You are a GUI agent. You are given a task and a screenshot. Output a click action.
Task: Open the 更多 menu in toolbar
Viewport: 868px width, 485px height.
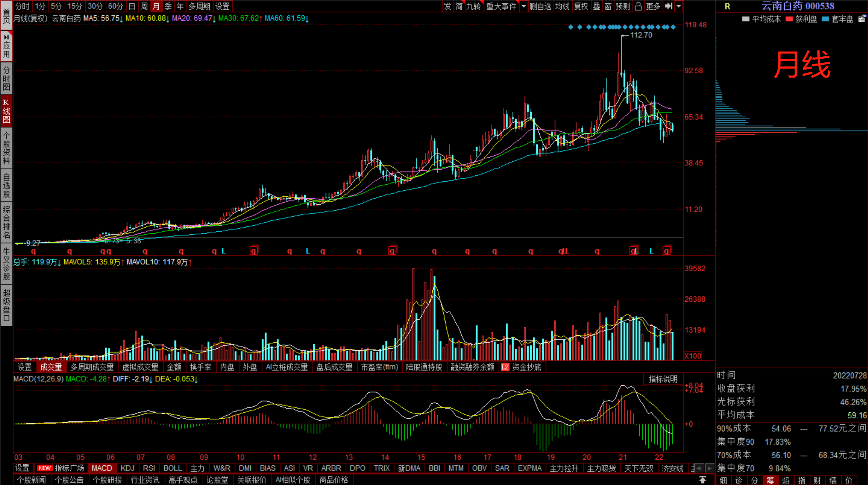[653, 6]
